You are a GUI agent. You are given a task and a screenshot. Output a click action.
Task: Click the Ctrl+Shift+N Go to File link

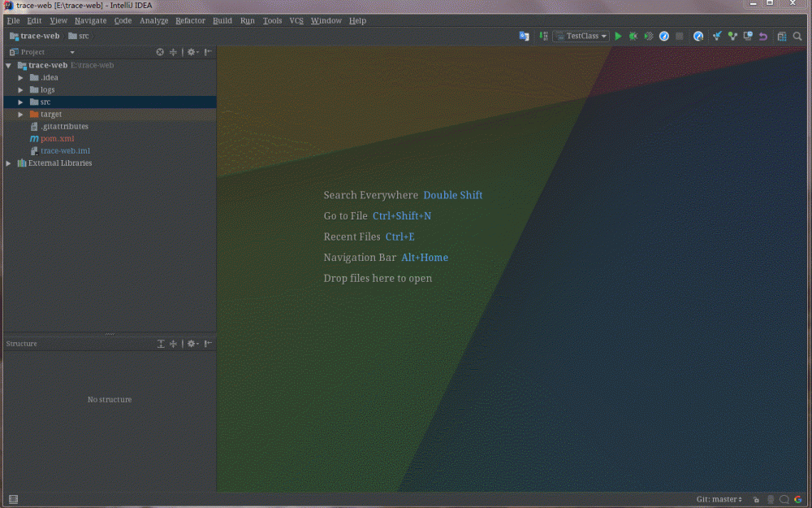(402, 215)
